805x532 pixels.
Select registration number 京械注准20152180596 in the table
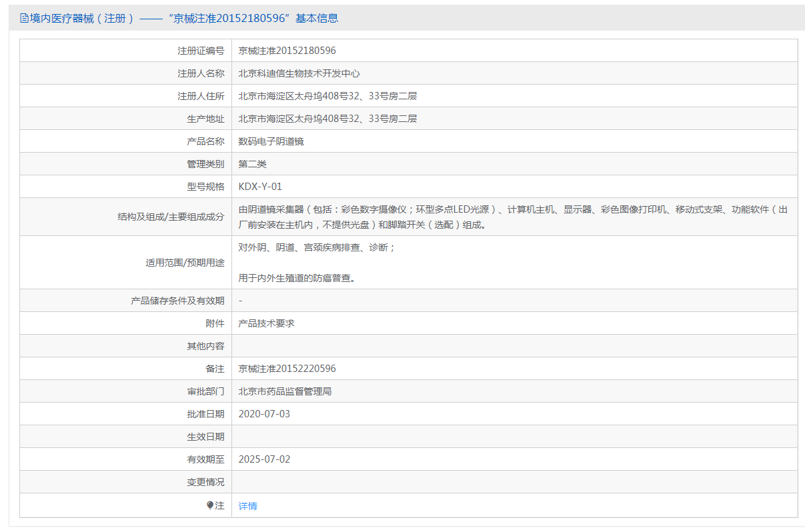coord(287,51)
